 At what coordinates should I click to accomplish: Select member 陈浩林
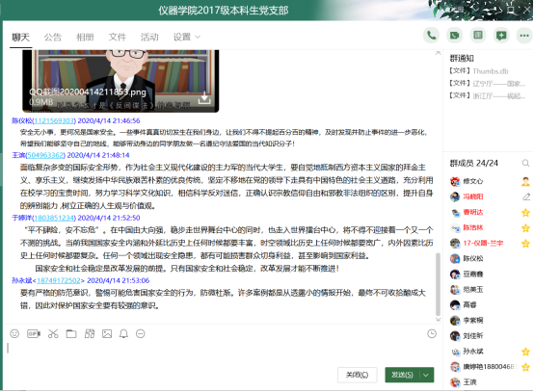tap(472, 228)
